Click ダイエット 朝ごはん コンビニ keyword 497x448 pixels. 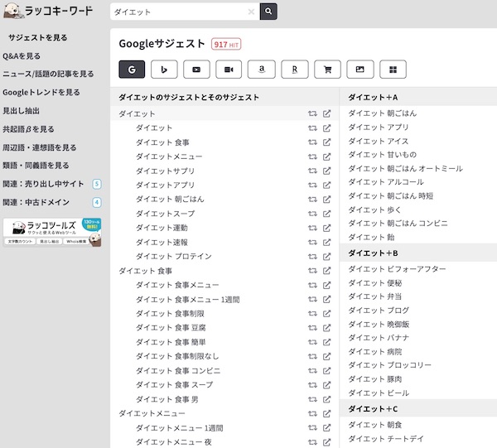point(398,224)
